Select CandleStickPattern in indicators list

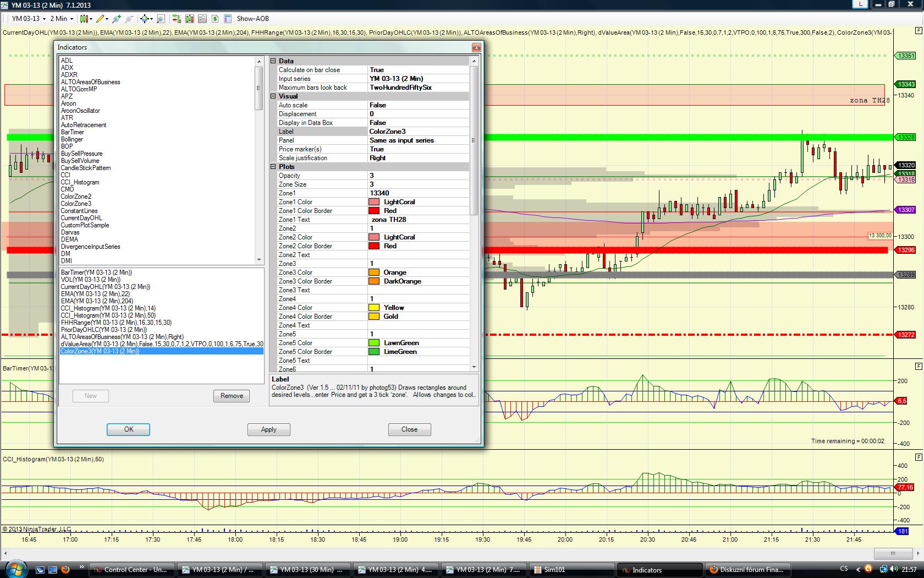[86, 168]
